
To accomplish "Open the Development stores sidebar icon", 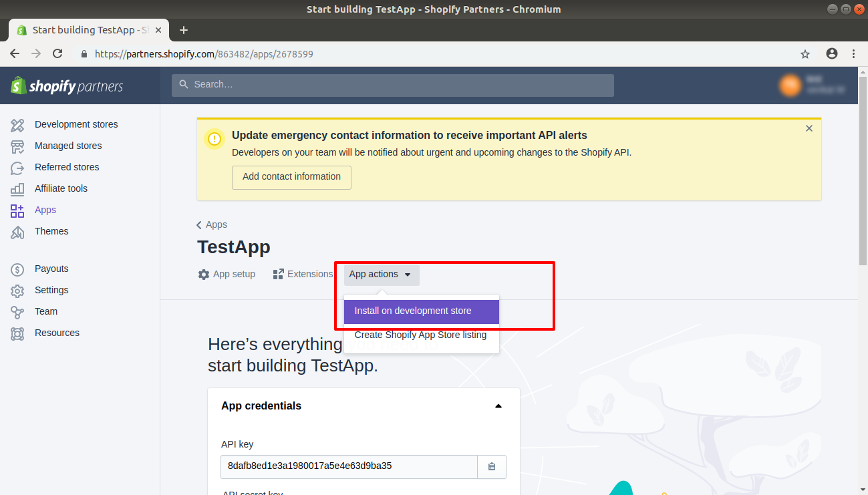I will coord(17,125).
